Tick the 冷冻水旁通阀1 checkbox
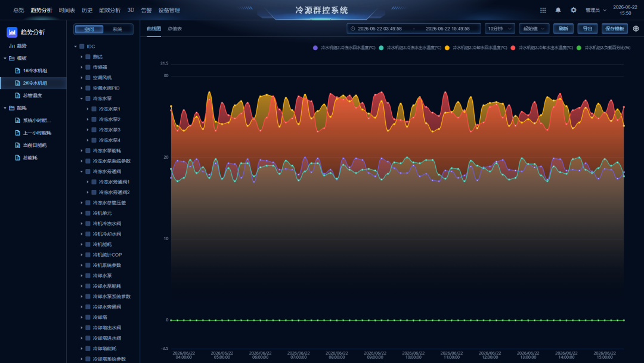Viewport: 644px width, 363px height. tap(94, 181)
